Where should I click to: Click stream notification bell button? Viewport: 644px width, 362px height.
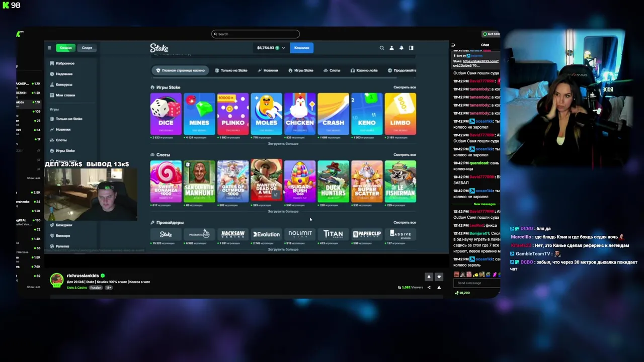coord(429,277)
